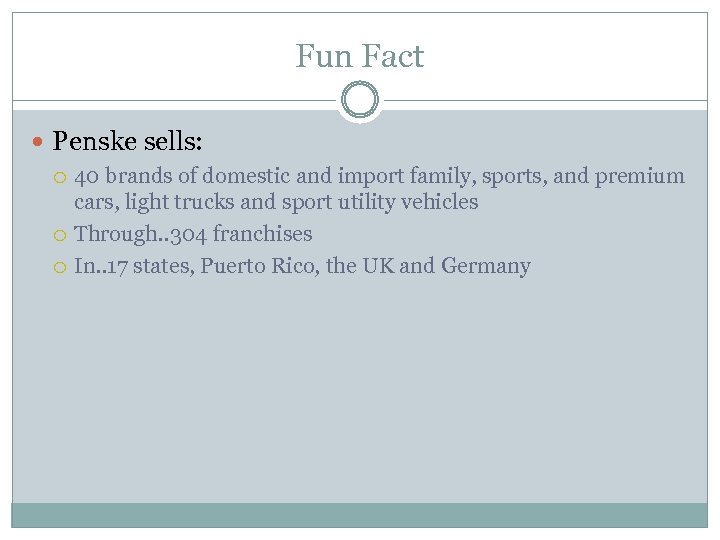The width and height of the screenshot is (720, 540).
Task: Click the hollow bullet before Through..304 franchises
Action: [60, 235]
